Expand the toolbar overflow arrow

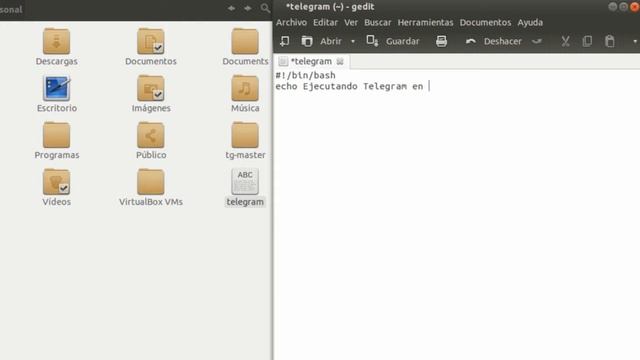pyautogui.click(x=635, y=42)
